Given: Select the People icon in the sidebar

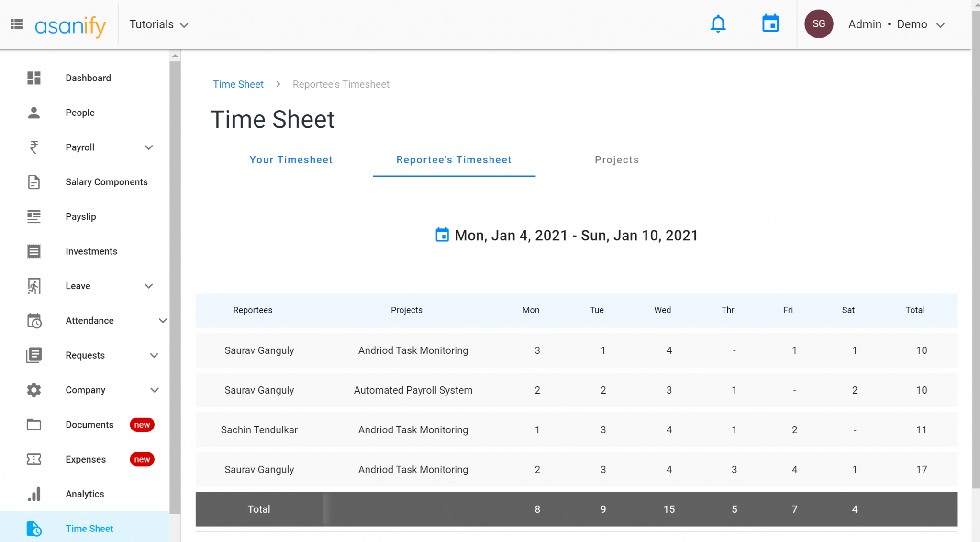Looking at the screenshot, I should (33, 113).
